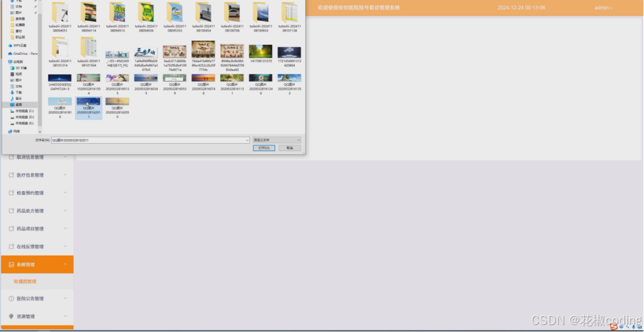Select folder tutieshi-20241108100933
The width and height of the screenshot is (644, 332).
pos(261,16)
